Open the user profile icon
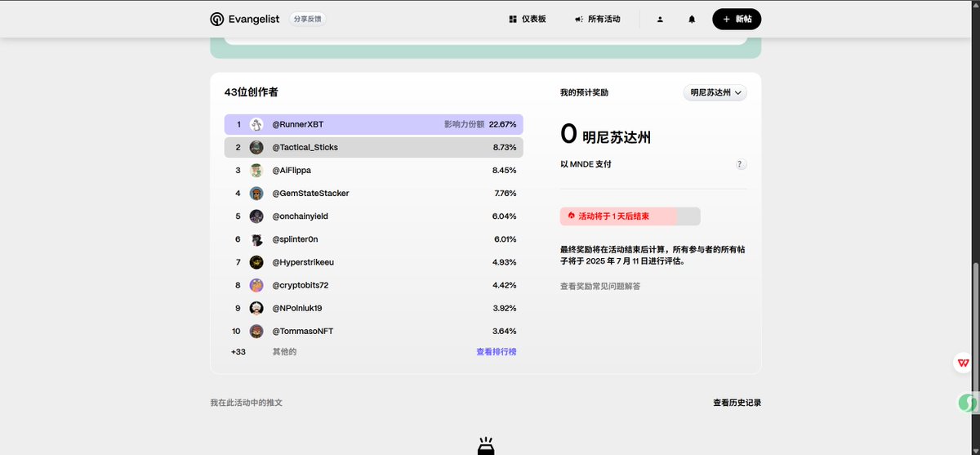The image size is (980, 455). pos(660,19)
